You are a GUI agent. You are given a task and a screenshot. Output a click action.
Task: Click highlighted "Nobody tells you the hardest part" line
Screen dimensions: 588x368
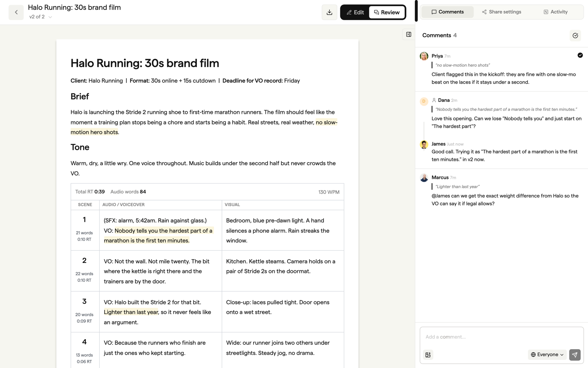pyautogui.click(x=158, y=236)
